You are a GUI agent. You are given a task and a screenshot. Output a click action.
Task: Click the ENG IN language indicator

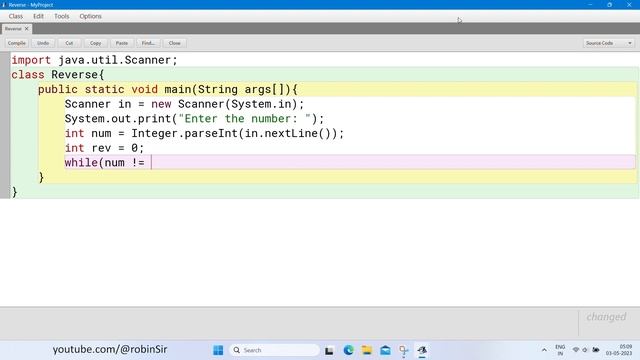click(x=560, y=350)
